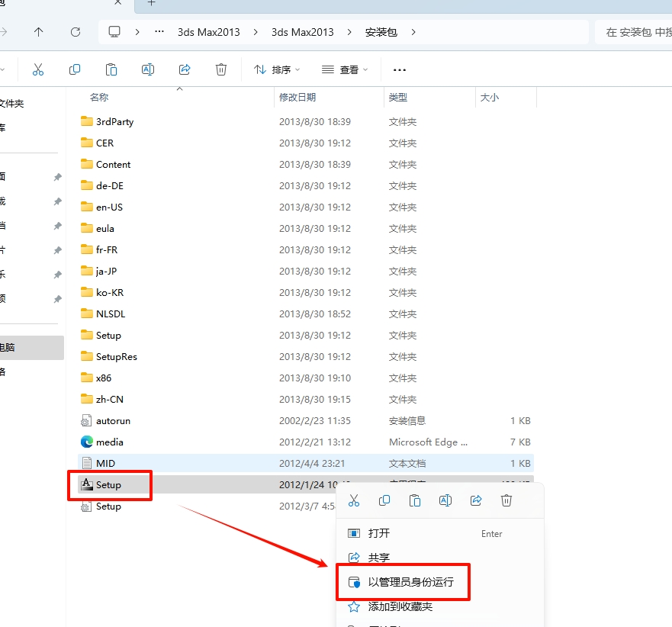Select the zh-CN folder
This screenshot has height=627, width=672.
tap(110, 399)
